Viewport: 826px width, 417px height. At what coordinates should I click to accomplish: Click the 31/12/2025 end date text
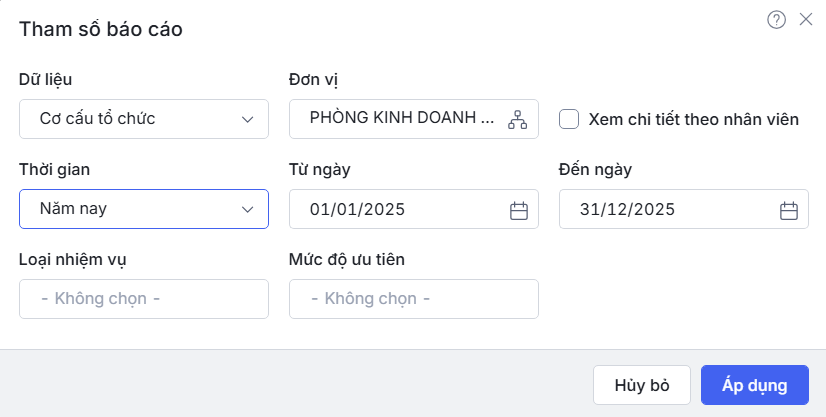pos(627,209)
